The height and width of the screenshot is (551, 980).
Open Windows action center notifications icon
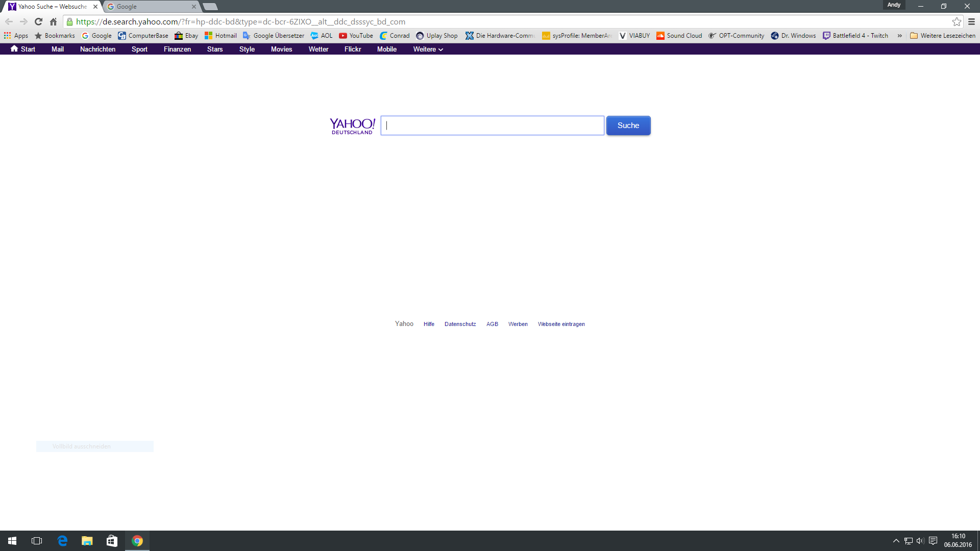point(933,541)
